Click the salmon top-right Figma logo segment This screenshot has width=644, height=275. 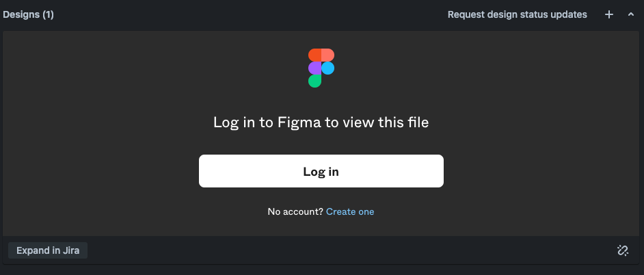327,55
